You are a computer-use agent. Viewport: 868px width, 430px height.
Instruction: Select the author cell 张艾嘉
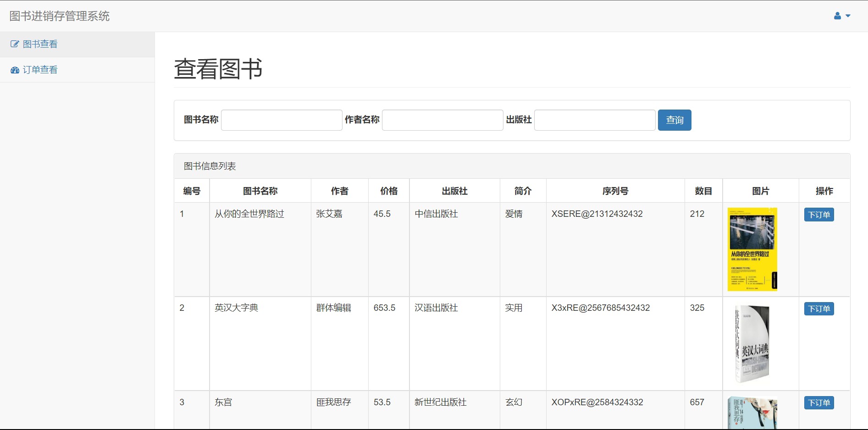point(329,214)
